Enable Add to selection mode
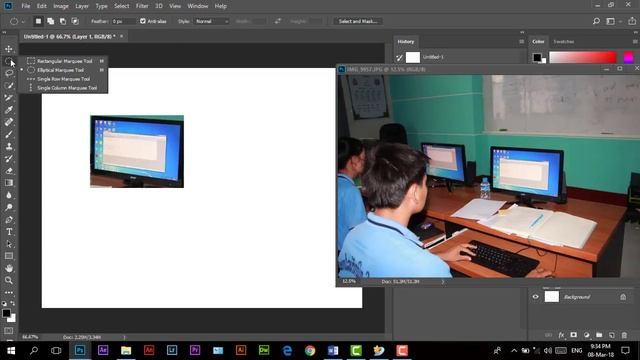Screen dimensions: 640x360 click(51, 21)
